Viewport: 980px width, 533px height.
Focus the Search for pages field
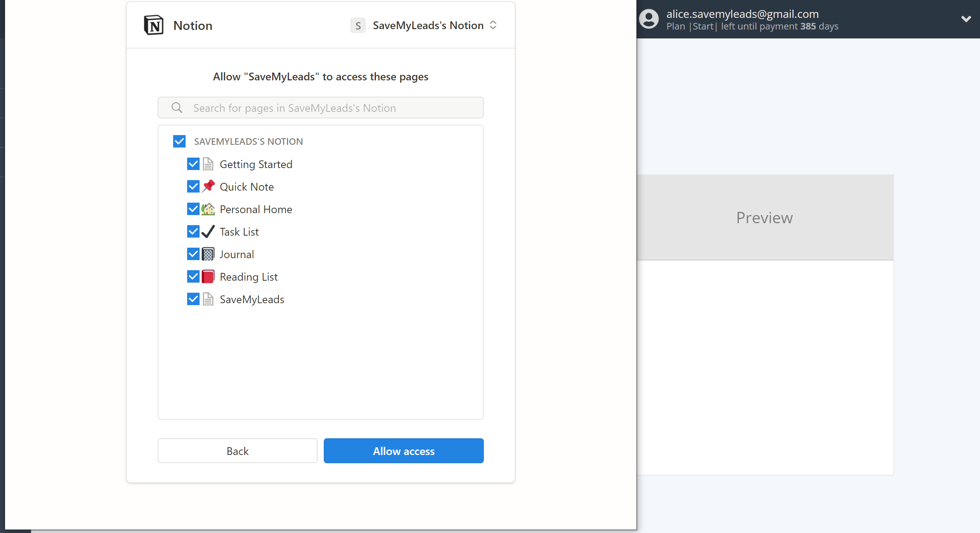[x=321, y=108]
